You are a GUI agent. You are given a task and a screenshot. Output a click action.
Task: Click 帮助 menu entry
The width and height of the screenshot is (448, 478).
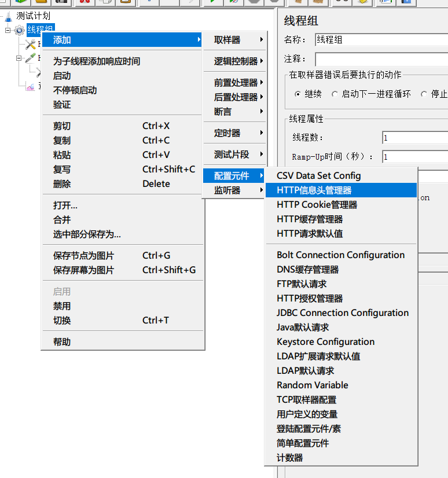tap(123, 342)
